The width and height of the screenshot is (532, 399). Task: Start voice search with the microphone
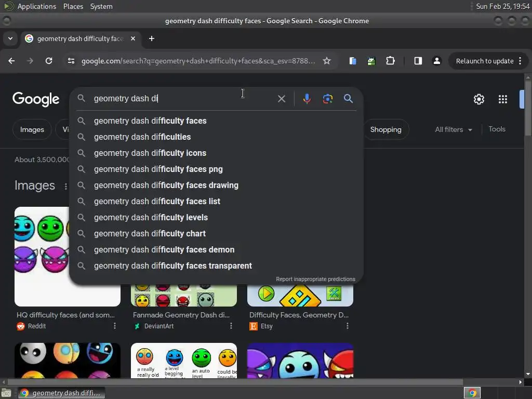[307, 99]
